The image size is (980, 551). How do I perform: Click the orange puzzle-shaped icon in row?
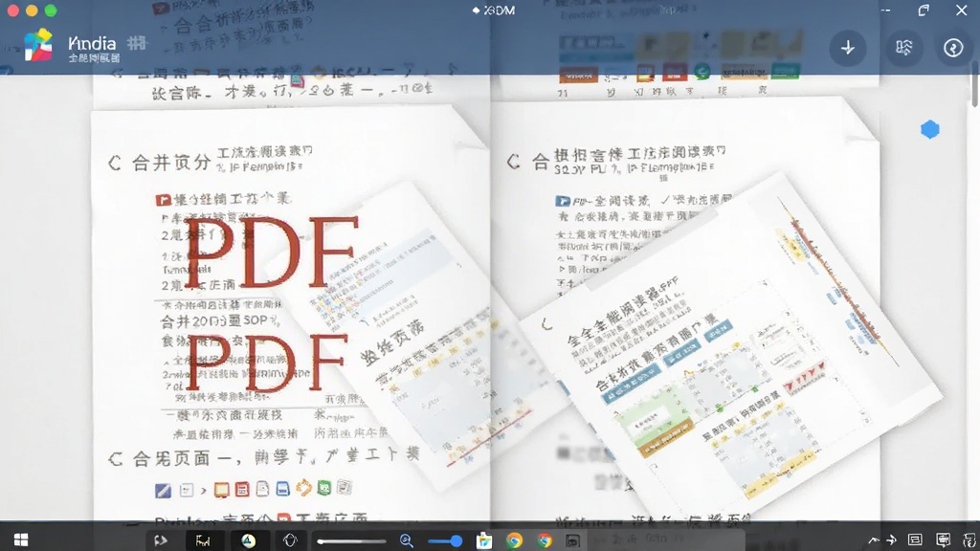pyautogui.click(x=303, y=487)
